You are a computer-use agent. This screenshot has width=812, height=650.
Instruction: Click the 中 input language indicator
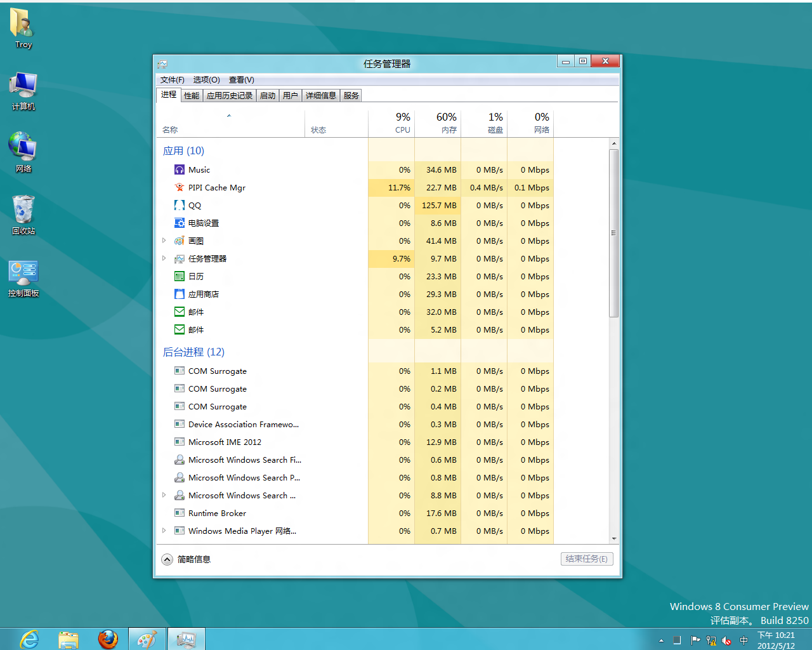click(x=743, y=640)
